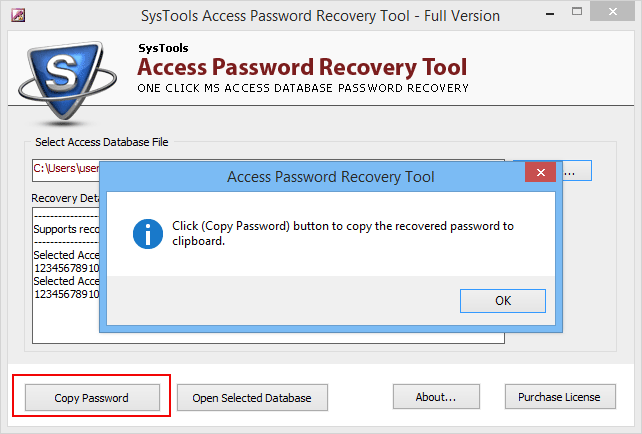
Task: Click the app icon in the title bar
Action: point(18,15)
